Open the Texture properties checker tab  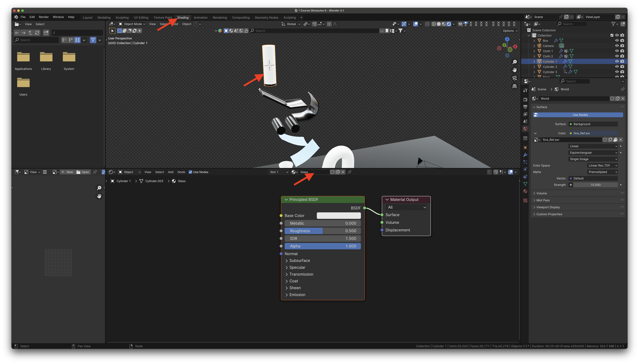pos(525,201)
